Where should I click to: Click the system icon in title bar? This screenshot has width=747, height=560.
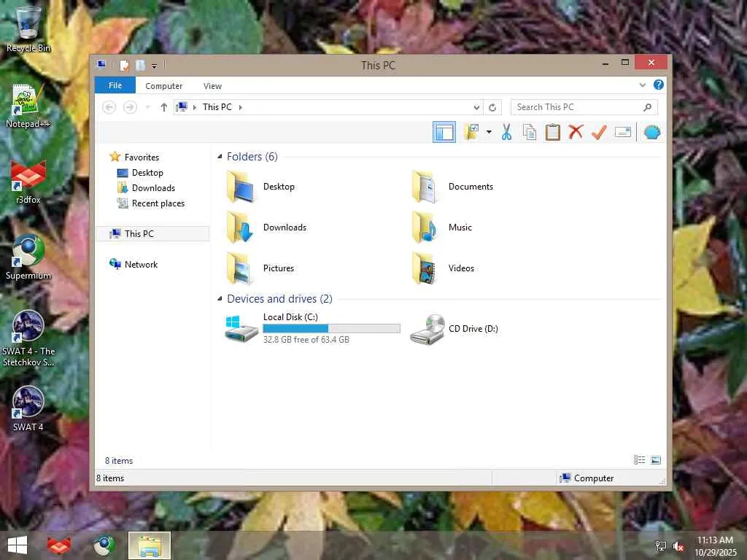click(101, 65)
